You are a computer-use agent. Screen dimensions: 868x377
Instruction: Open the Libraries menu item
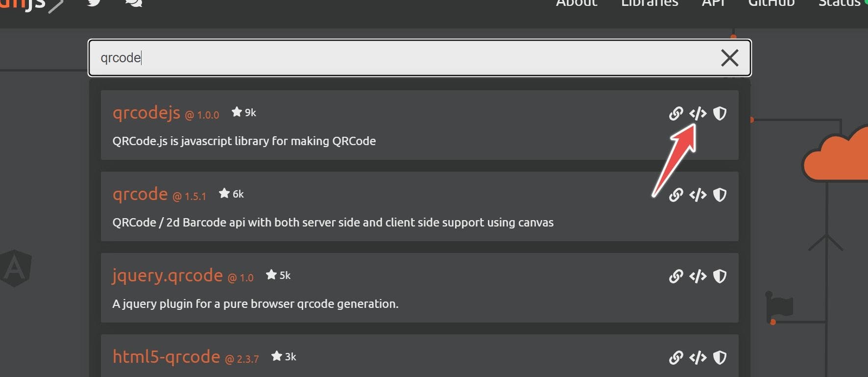coord(650,3)
